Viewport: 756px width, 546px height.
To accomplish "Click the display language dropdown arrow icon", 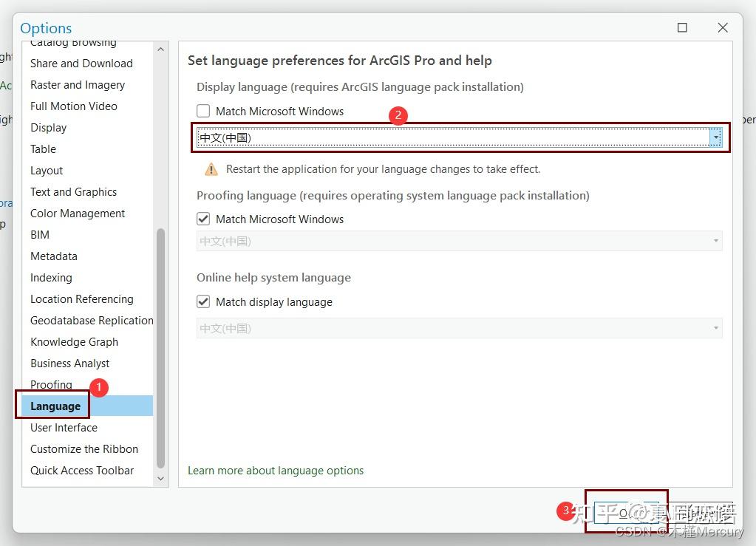I will [x=715, y=137].
